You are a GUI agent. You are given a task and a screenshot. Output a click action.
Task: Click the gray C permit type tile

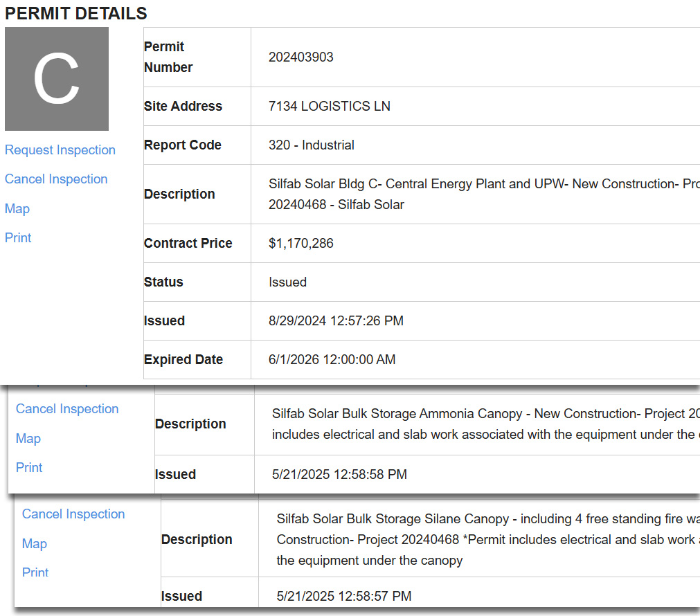(57, 79)
